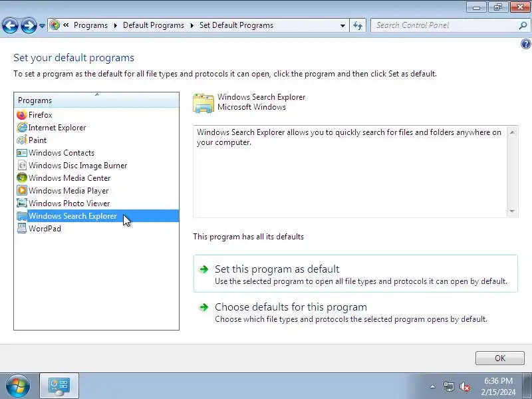The height and width of the screenshot is (399, 532).
Task: Click the Windows Contacts icon
Action: coord(22,153)
